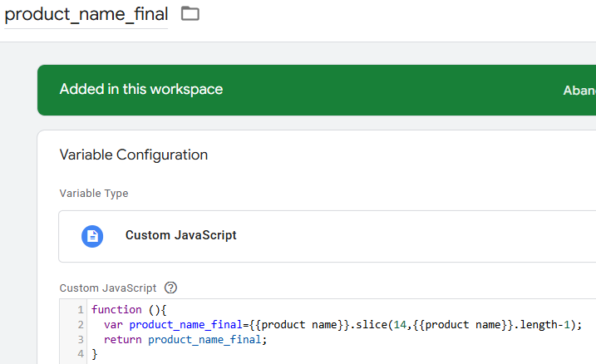The height and width of the screenshot is (364, 596).
Task: Click the closing brace on line 4
Action: [95, 354]
